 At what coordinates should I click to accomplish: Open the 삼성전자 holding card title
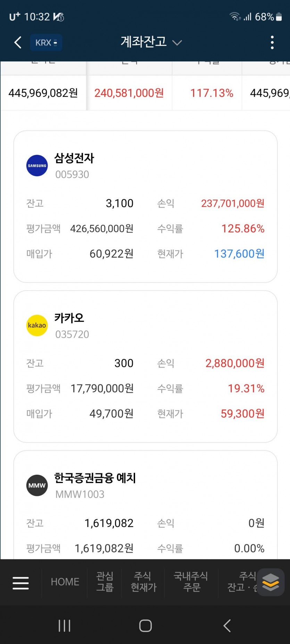click(x=74, y=159)
